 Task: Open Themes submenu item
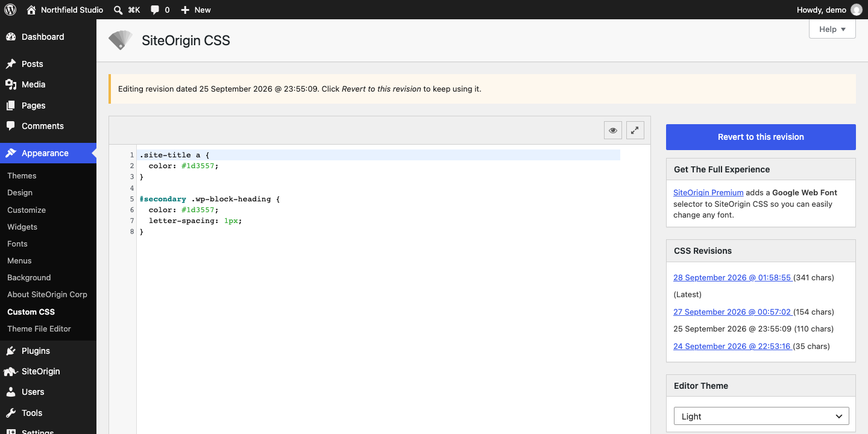[x=22, y=175]
